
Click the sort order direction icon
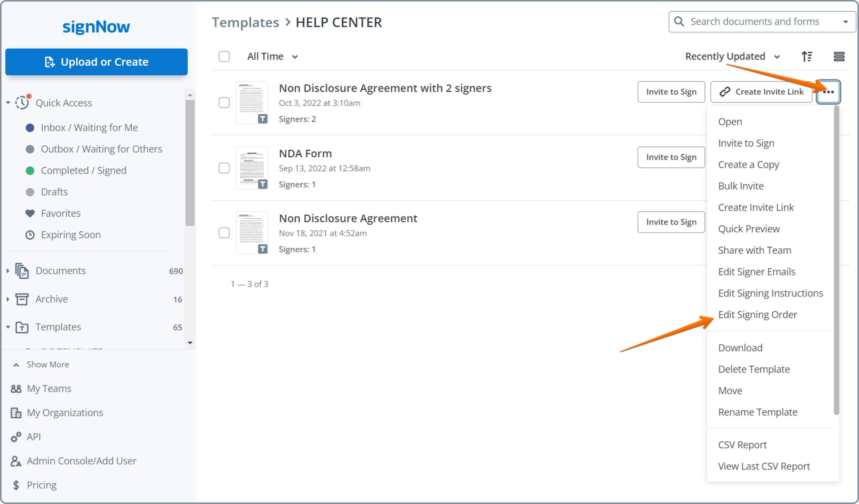coord(807,56)
